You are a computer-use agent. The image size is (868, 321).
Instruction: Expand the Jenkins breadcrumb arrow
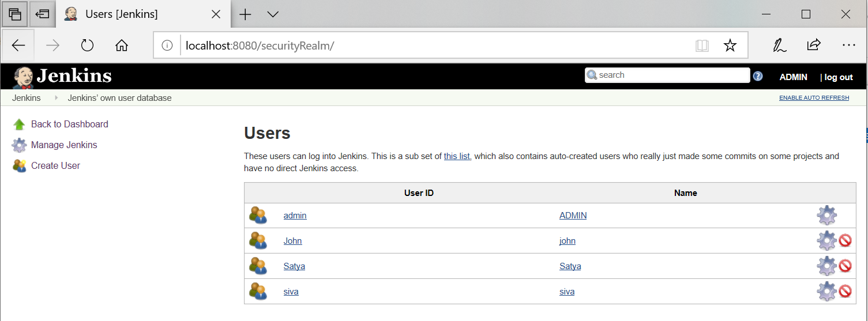click(57, 98)
